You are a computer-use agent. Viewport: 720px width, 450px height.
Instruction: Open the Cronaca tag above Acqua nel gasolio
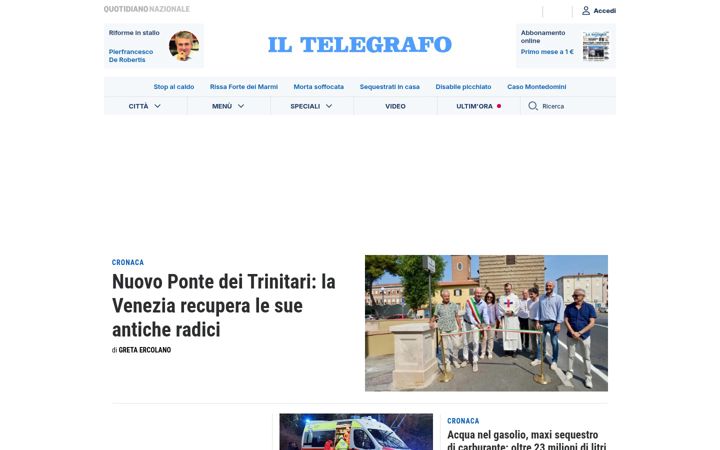pos(463,421)
